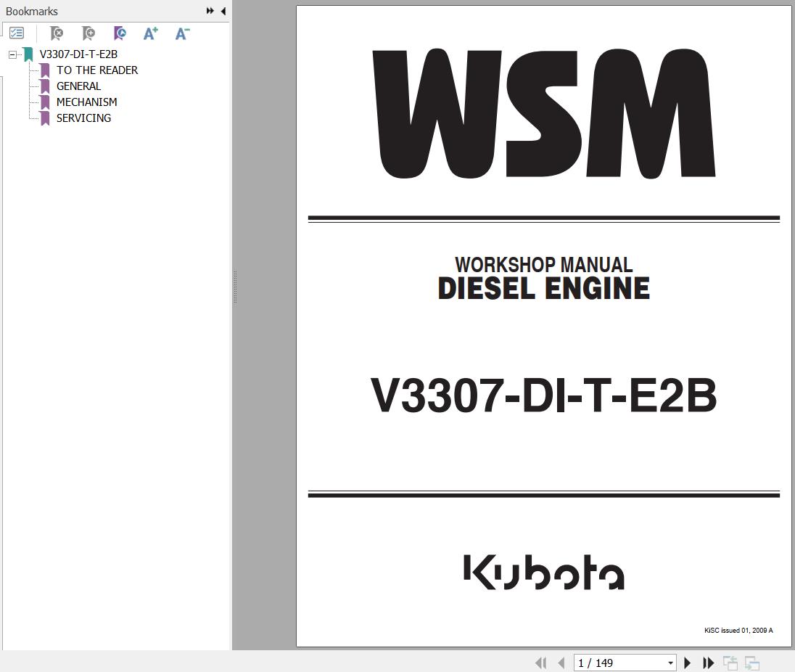Collapse the Bookmarks panel with left arrow
The image size is (795, 672).
point(223,11)
